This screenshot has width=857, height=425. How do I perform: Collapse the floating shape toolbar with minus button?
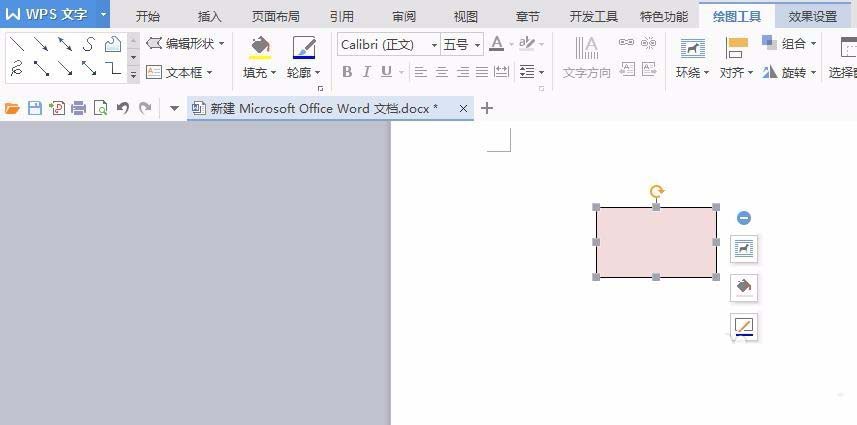[x=744, y=218]
